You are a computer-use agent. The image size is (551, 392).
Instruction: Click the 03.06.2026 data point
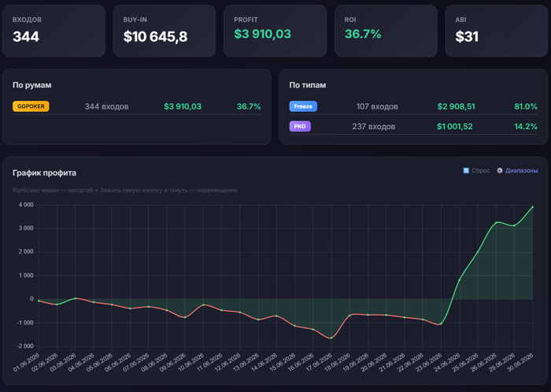click(76, 298)
